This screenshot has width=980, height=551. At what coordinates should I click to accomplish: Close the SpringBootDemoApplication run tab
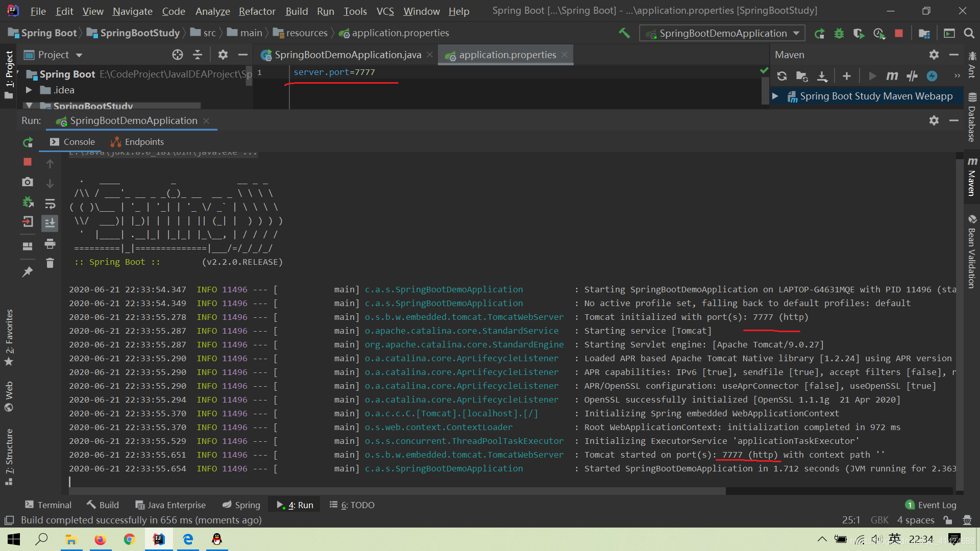click(x=206, y=121)
